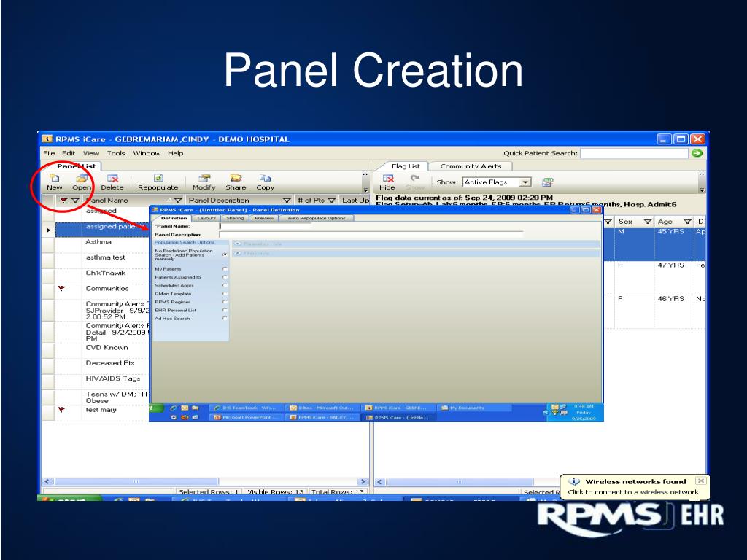Open the Window menu
This screenshot has width=747, height=560.
click(147, 153)
